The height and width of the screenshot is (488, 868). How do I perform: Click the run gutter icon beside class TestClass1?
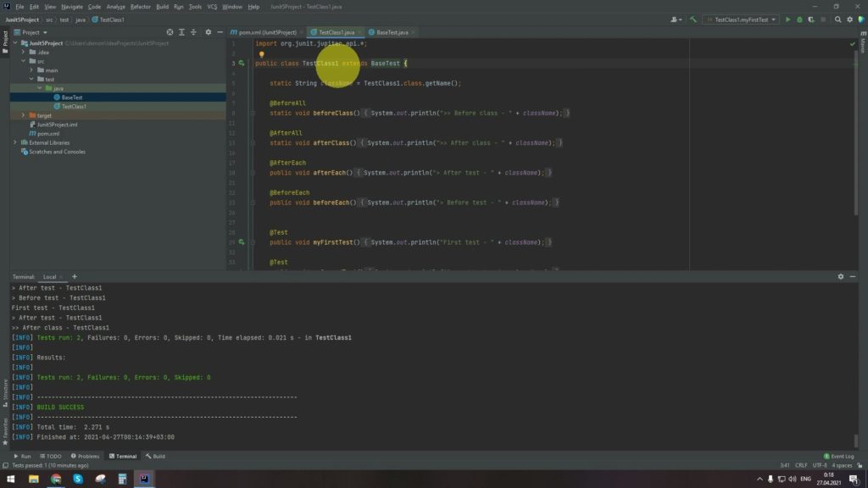coord(242,63)
